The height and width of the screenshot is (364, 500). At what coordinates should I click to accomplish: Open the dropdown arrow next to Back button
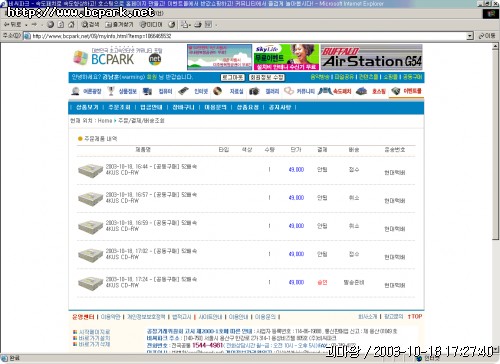(x=26, y=25)
